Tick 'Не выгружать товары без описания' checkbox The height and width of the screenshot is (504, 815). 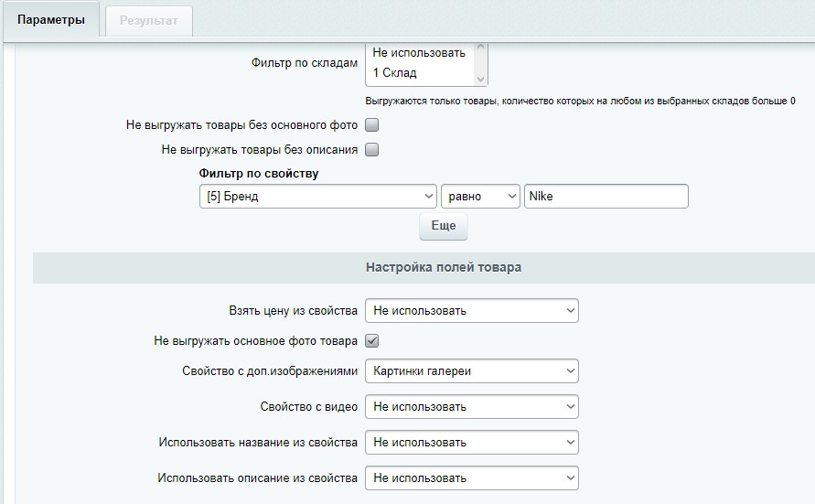coord(372,150)
